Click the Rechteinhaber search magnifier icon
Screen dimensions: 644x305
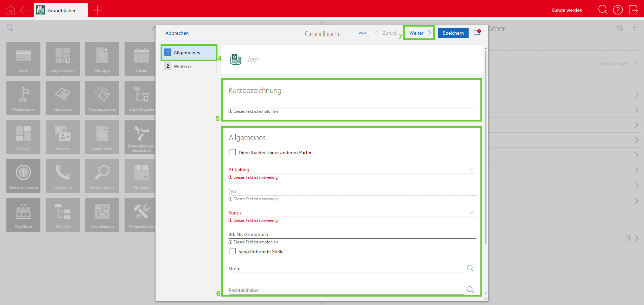(470, 290)
